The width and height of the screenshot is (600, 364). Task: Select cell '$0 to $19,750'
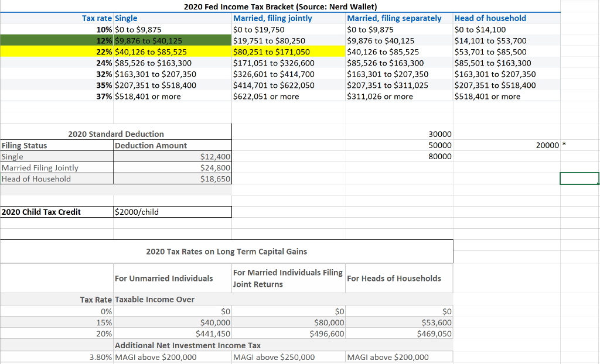point(288,29)
